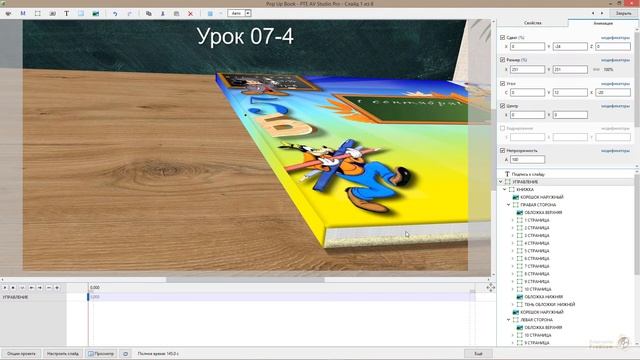640x360 pixels.
Task: Enable the disabled Кадрирование checkbox
Action: tap(502, 128)
